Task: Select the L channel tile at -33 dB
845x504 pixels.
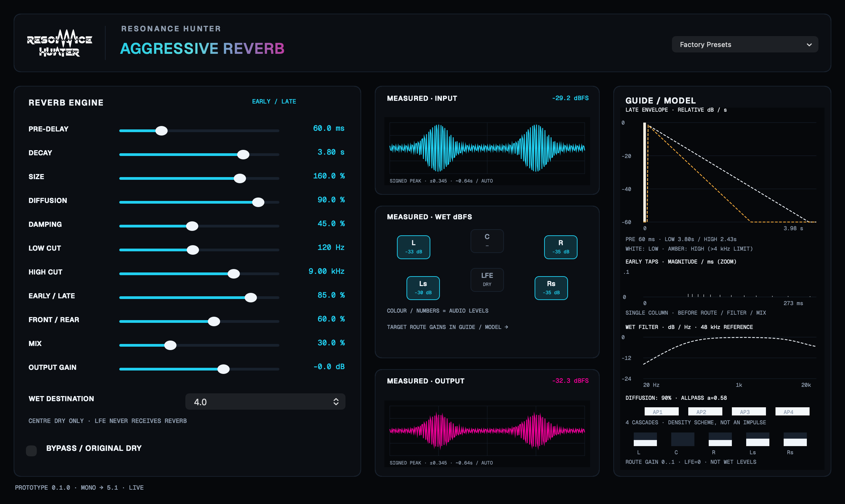Action: point(414,247)
